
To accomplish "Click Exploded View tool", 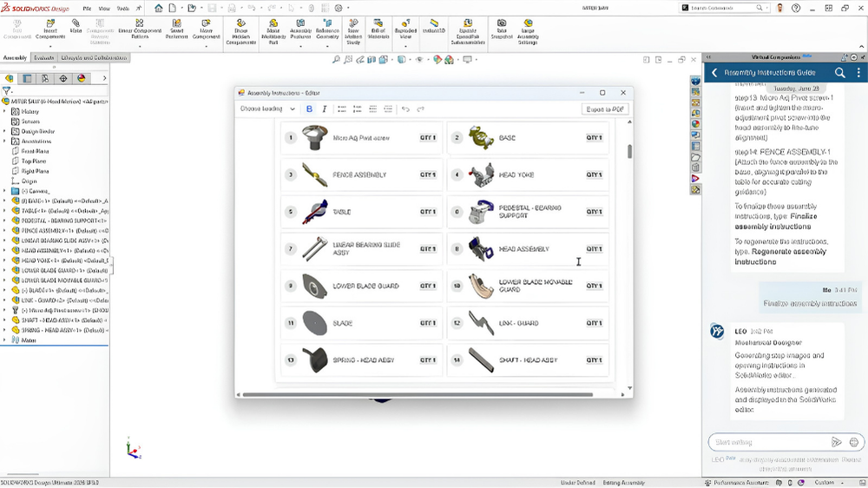I will tap(405, 30).
